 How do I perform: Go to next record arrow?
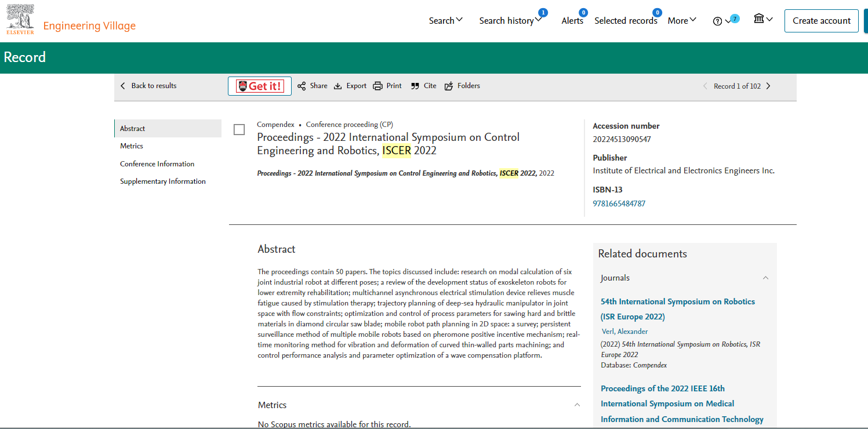pyautogui.click(x=768, y=86)
